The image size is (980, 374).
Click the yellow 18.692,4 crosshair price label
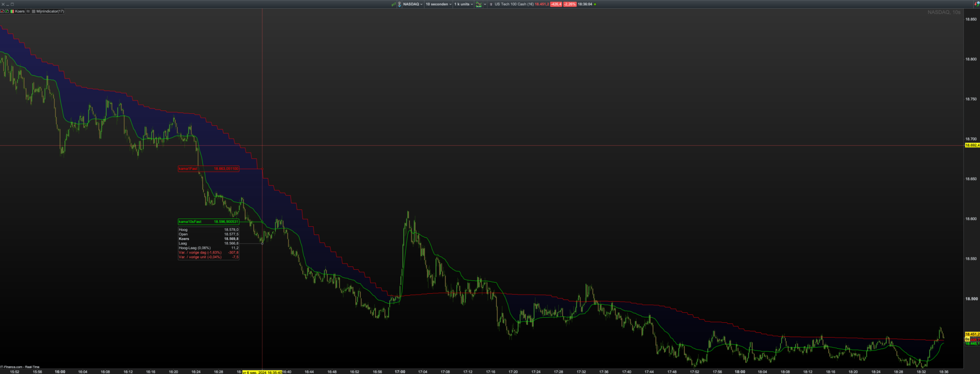(972, 145)
